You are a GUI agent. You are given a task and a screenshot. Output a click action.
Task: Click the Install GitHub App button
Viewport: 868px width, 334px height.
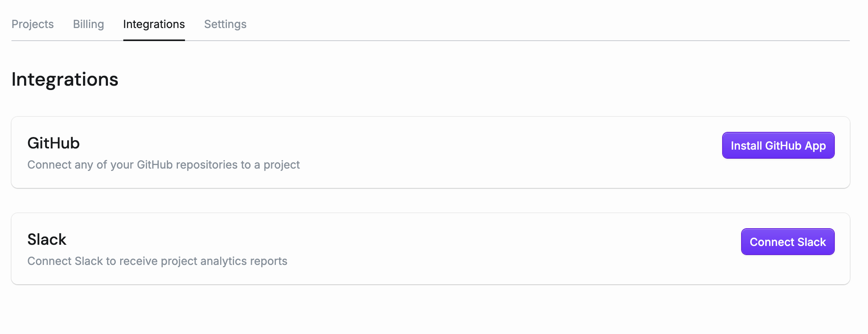778,145
